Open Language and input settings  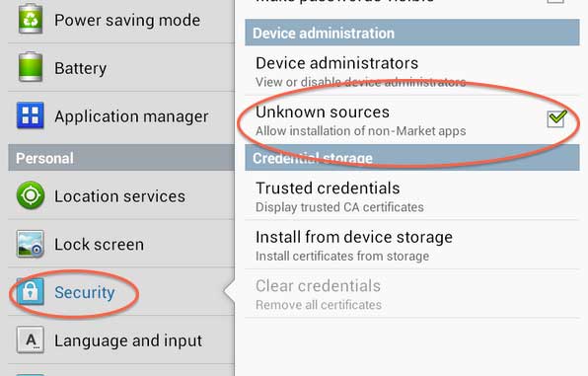pos(121,339)
